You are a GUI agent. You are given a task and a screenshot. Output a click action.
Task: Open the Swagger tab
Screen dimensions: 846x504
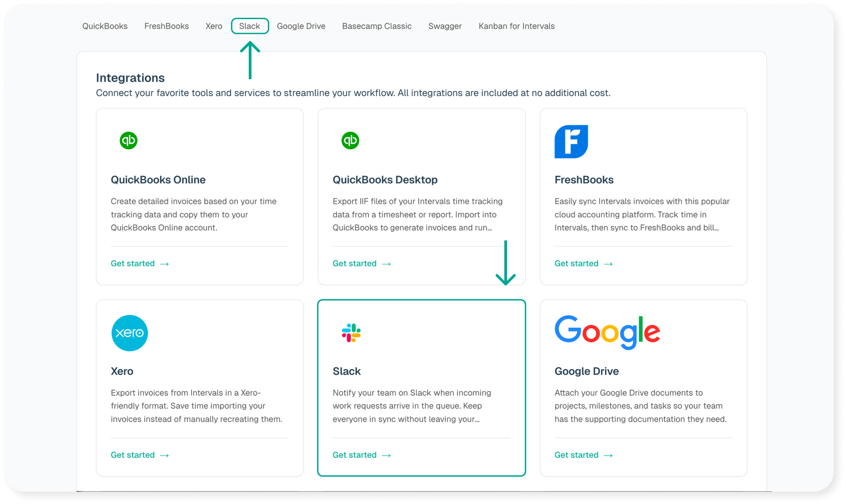point(445,26)
